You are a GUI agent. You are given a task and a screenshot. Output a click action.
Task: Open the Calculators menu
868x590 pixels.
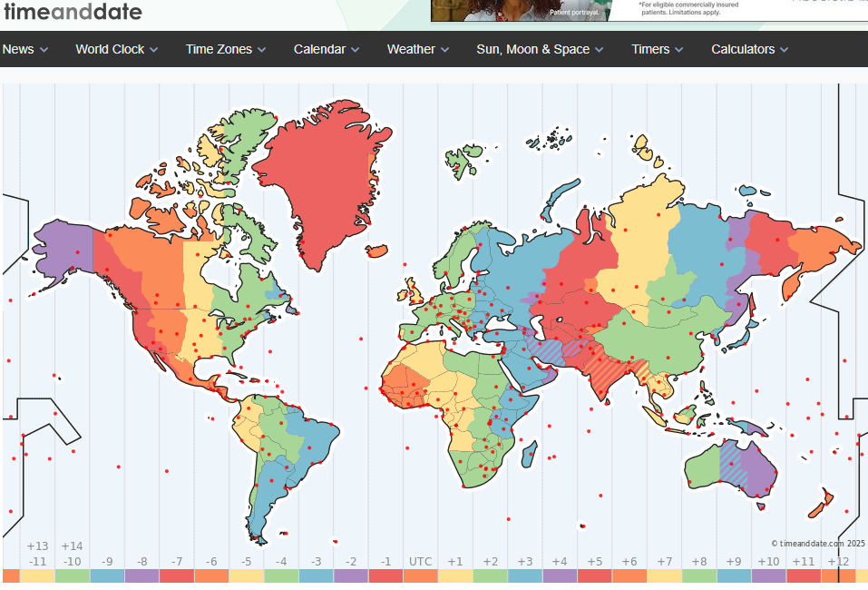tap(749, 49)
